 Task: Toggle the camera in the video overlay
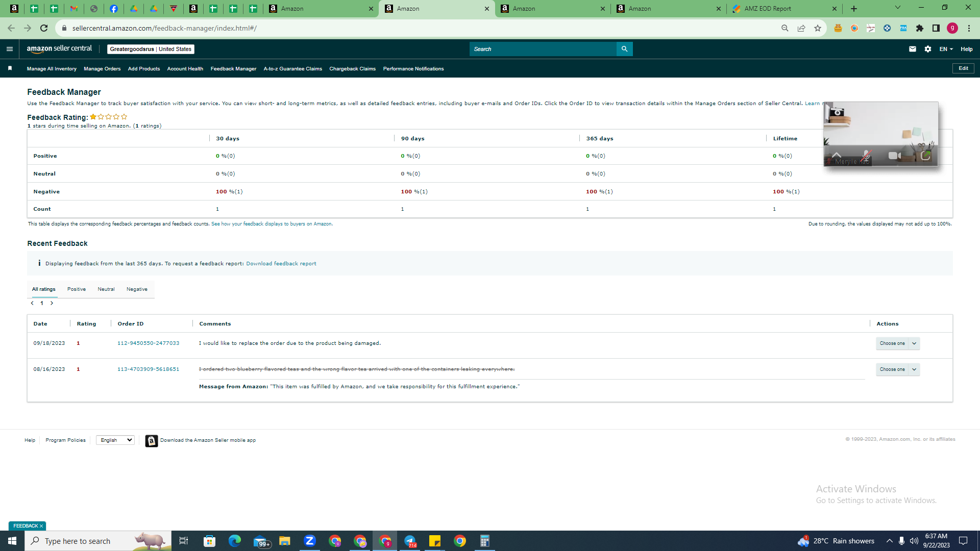(x=894, y=155)
